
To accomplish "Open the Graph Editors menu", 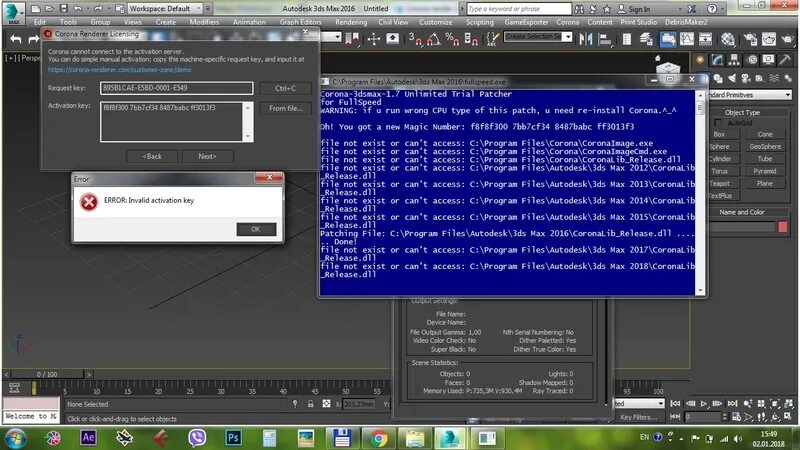I will 301,22.
